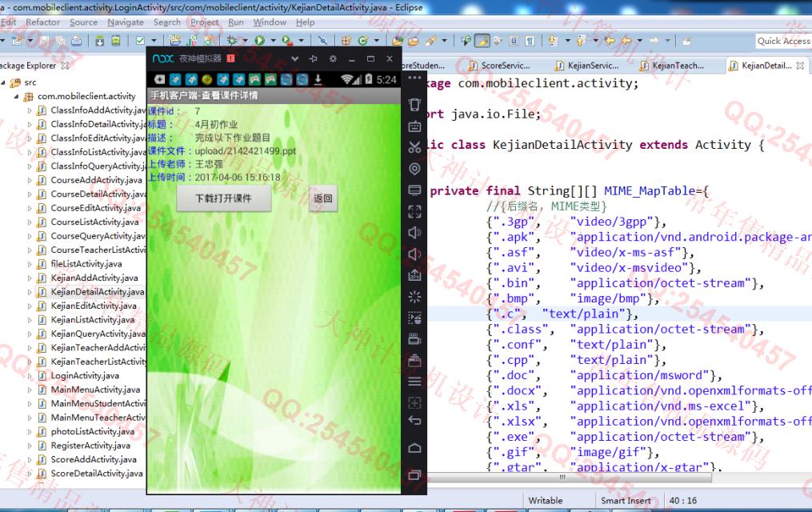Image resolution: width=812 pixels, height=512 pixels.
Task: Toggle Block Selection Mode icon
Action: [514, 41]
